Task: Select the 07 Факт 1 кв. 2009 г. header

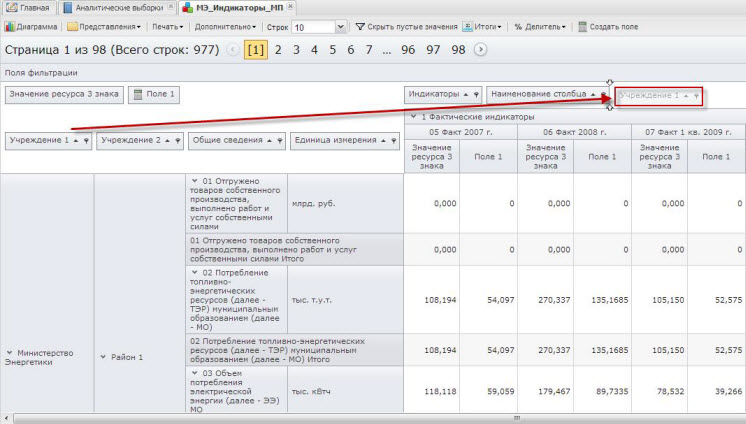Action: pos(688,132)
